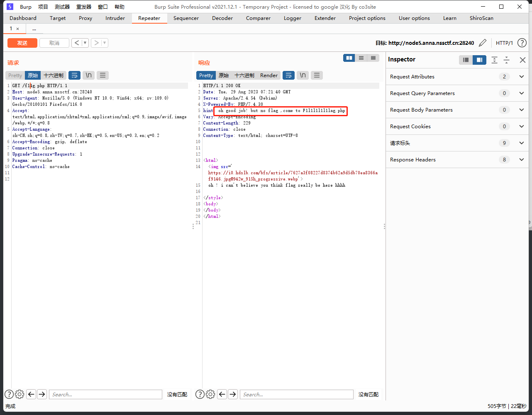The width and height of the screenshot is (532, 415).
Task: Click the response search input field
Action: (297, 394)
